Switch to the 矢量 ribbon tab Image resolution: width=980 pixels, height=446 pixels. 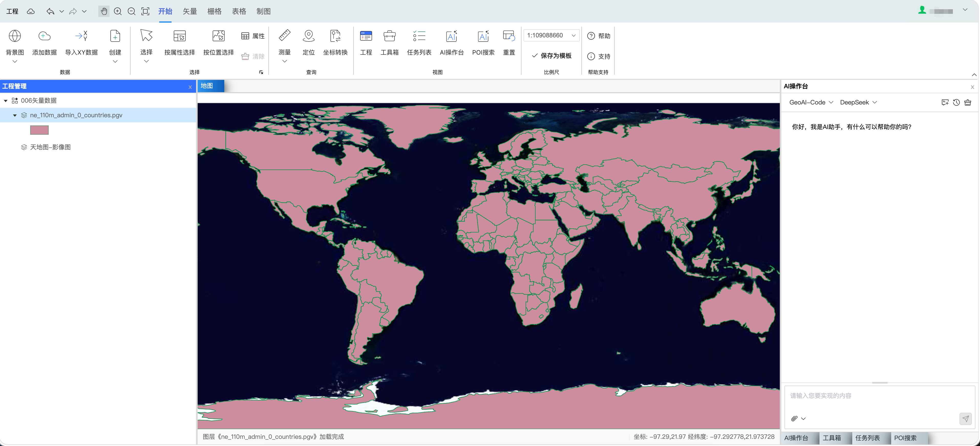(x=190, y=12)
